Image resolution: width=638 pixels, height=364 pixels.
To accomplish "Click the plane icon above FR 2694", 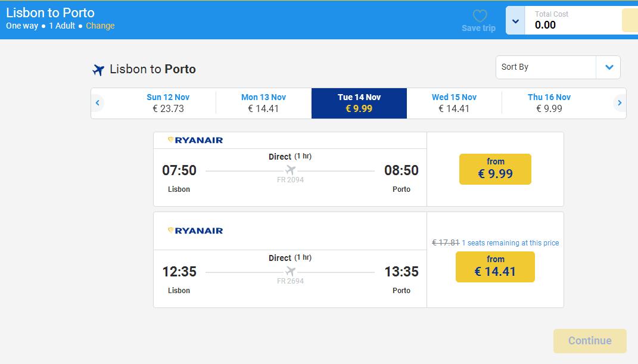I will pos(290,272).
